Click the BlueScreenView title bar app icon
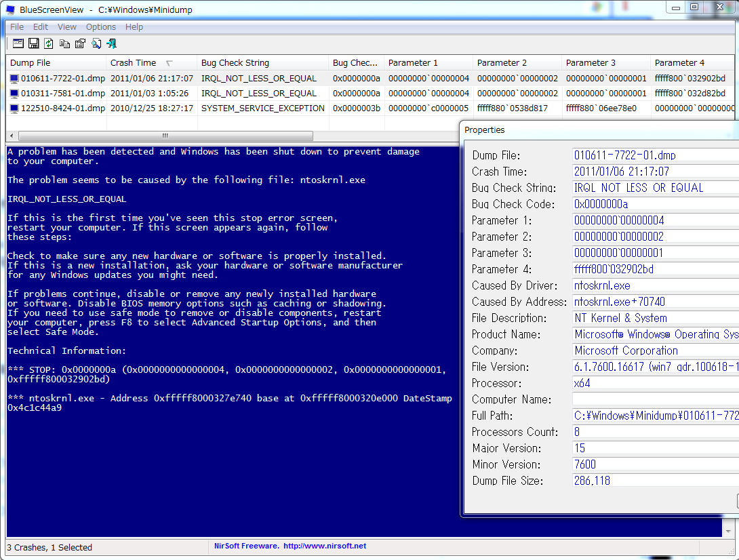Screen dimensions: 739x560 click(10, 9)
